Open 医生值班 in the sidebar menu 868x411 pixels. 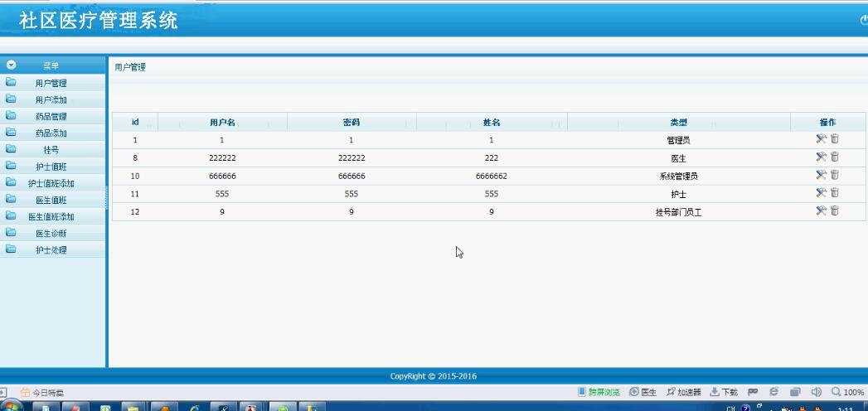pyautogui.click(x=51, y=200)
